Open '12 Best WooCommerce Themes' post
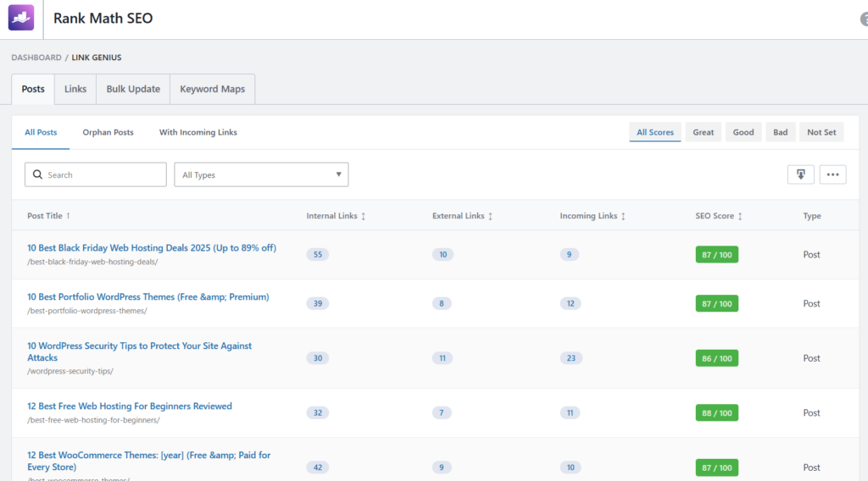868x481 pixels. tap(149, 461)
